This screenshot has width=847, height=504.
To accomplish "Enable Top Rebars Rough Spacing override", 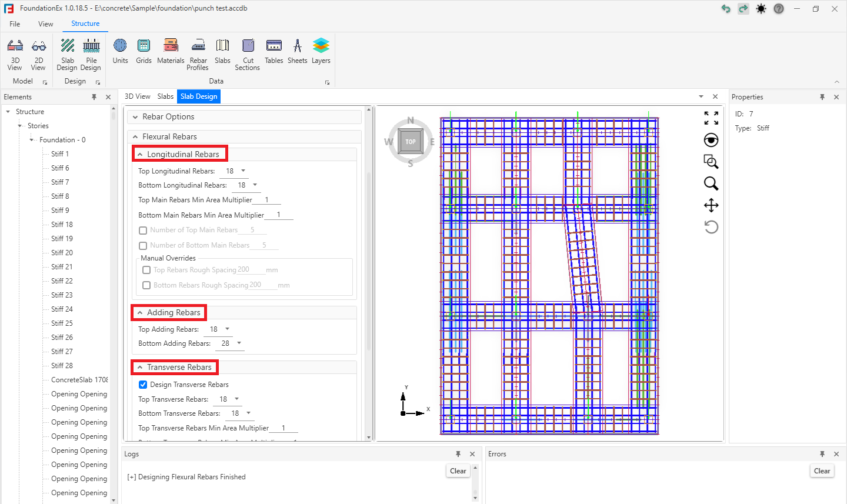I will pos(146,270).
